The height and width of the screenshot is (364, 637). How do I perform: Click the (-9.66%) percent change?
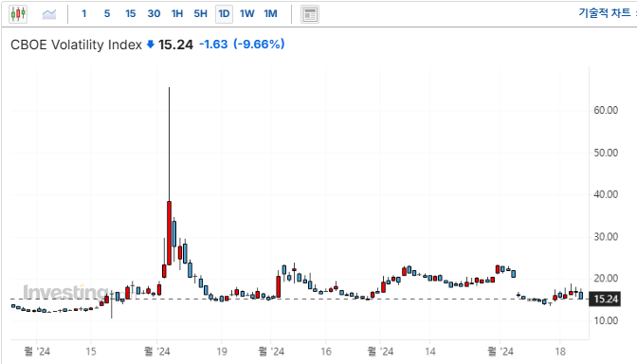click(259, 45)
